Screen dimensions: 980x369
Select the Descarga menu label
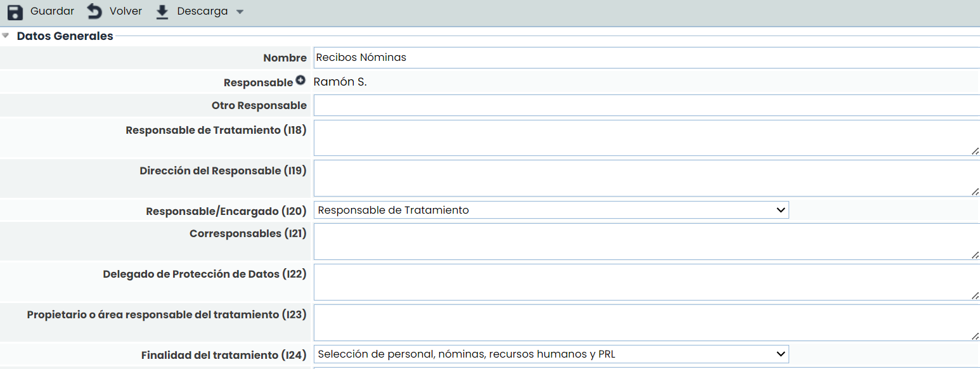point(202,12)
